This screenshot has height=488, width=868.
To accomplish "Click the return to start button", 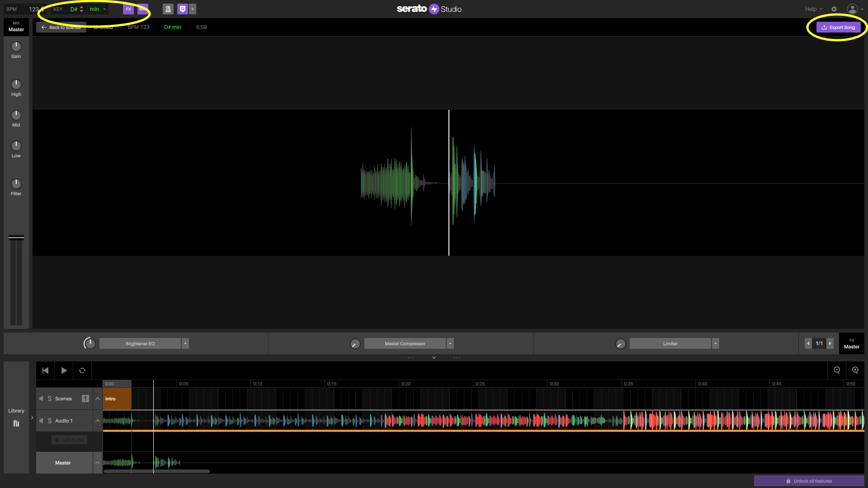I will tap(45, 371).
